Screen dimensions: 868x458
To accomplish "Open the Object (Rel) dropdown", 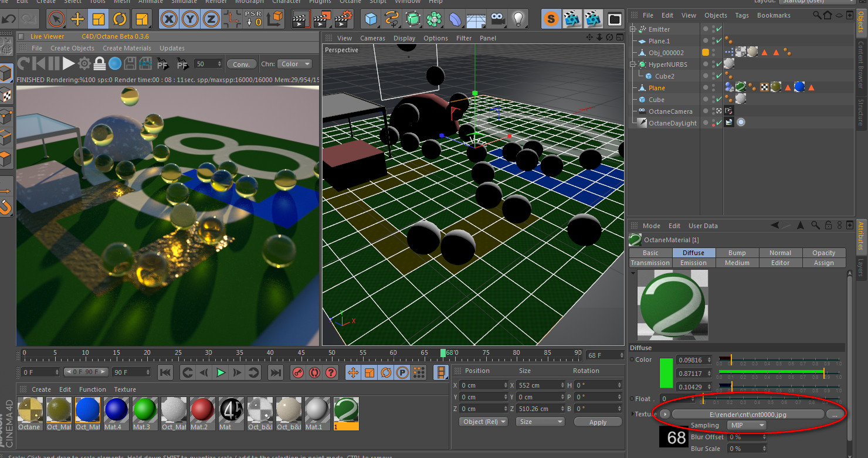I will coord(484,422).
